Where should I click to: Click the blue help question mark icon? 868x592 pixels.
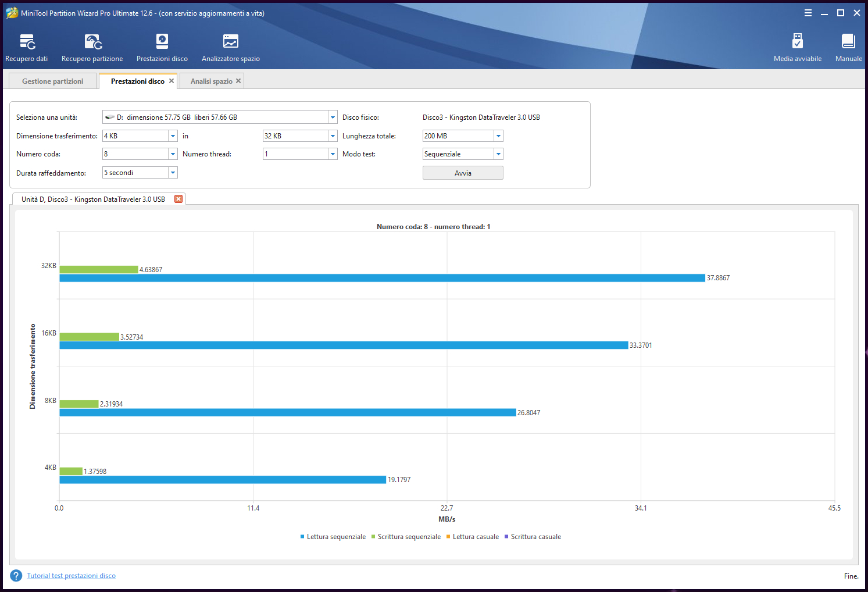coord(16,576)
